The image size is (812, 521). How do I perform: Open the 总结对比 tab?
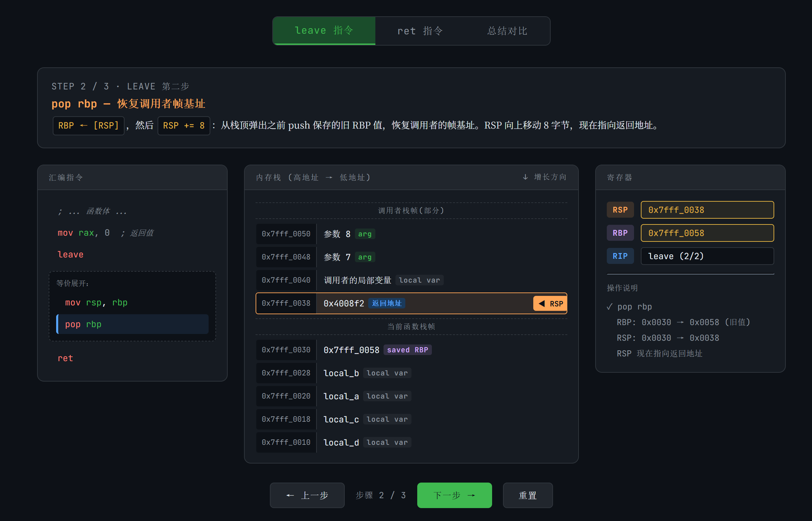pyautogui.click(x=507, y=31)
